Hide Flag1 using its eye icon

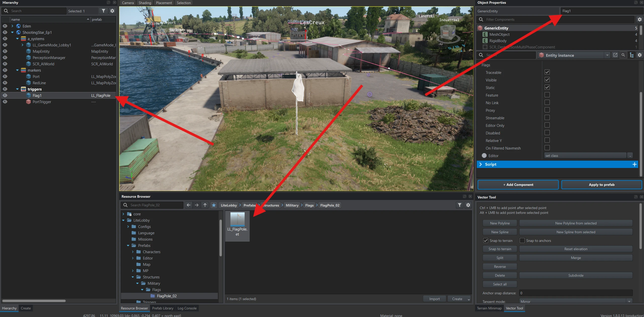[x=5, y=96]
